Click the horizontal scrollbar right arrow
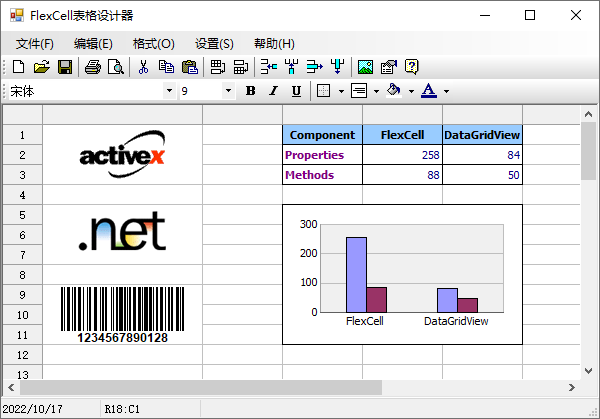 (x=572, y=388)
